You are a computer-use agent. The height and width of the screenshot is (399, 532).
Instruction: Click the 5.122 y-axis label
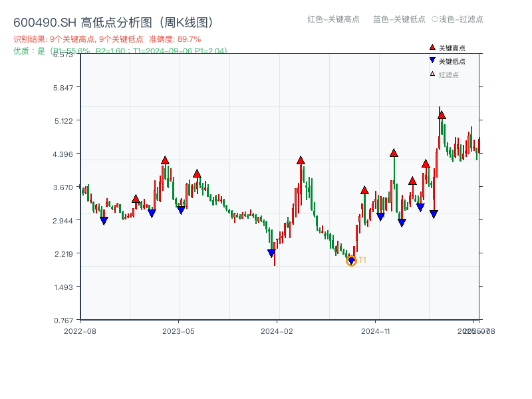click(x=64, y=121)
